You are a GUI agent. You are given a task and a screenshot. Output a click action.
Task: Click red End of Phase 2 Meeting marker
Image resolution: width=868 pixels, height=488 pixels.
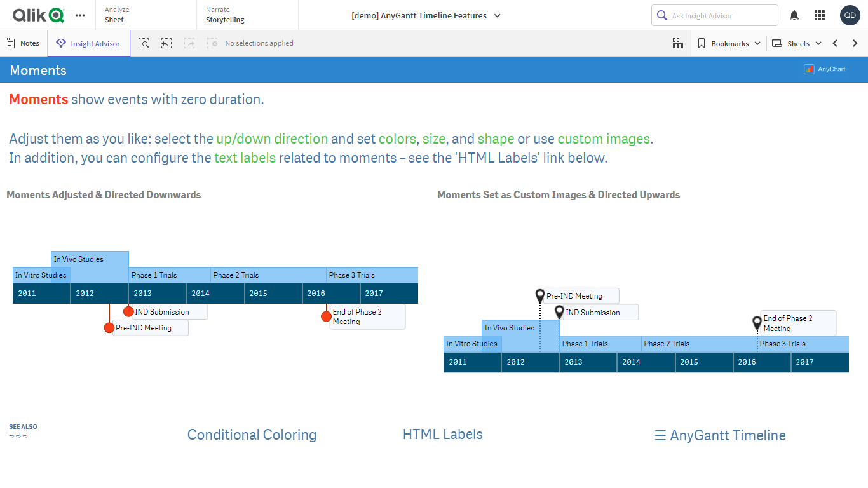327,316
